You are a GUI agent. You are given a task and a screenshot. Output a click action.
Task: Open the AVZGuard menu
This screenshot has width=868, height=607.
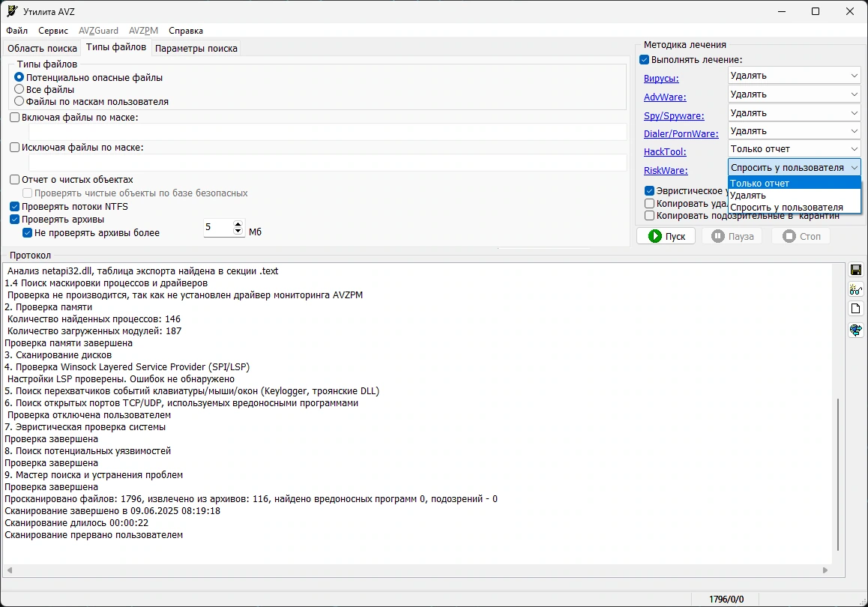98,31
